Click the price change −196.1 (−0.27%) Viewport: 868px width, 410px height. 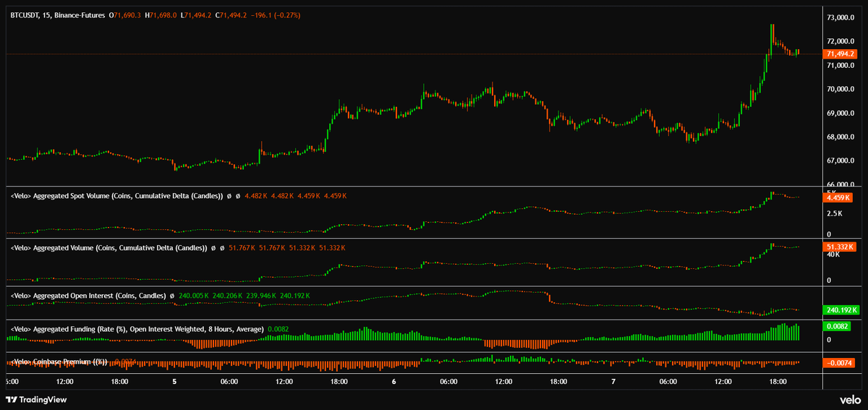click(x=275, y=15)
